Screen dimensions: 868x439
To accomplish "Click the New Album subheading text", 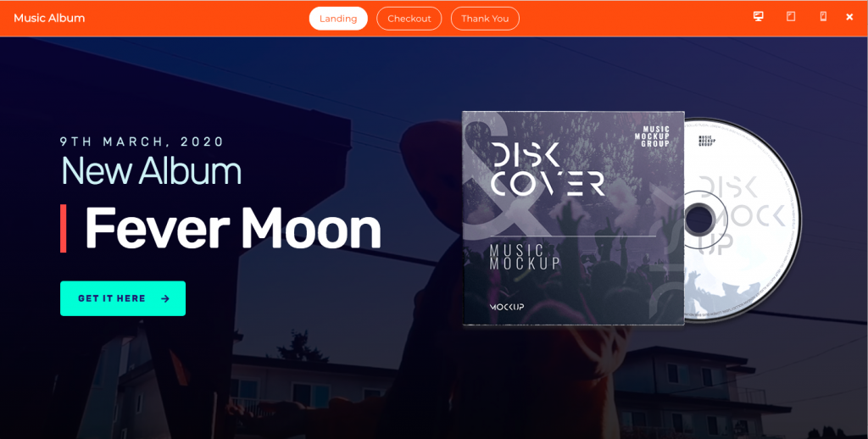I will pyautogui.click(x=151, y=170).
